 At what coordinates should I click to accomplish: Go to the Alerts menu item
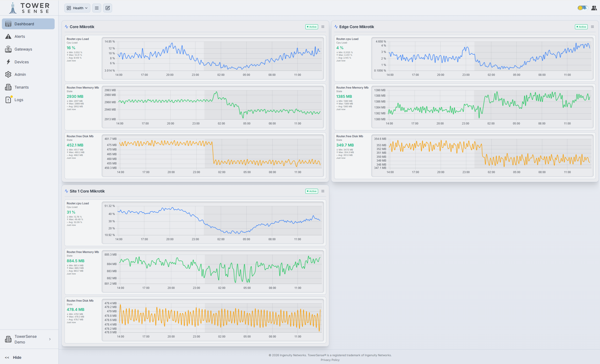(x=28, y=36)
